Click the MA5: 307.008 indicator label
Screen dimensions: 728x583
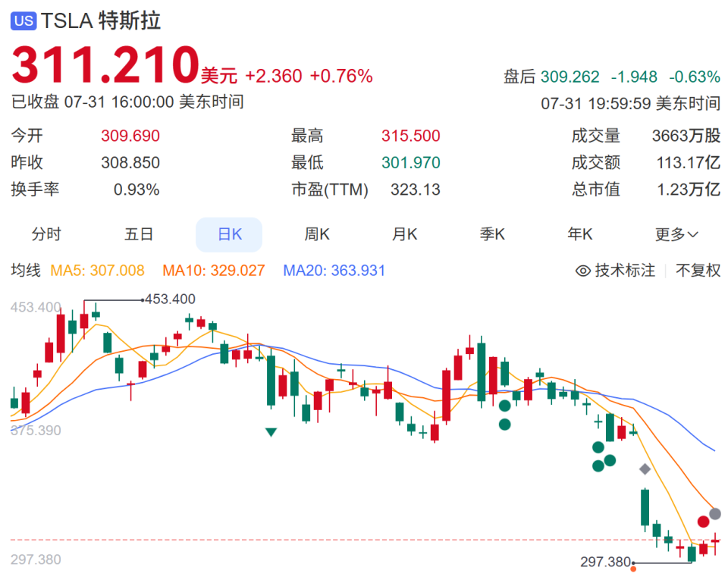coord(98,270)
